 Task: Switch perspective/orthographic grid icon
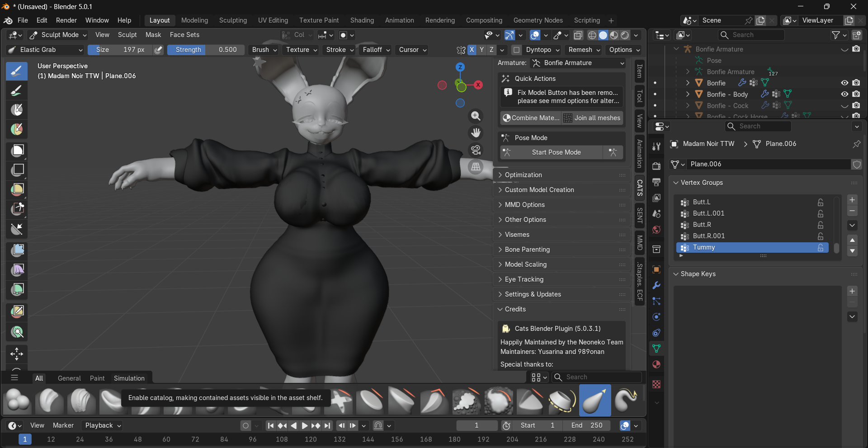click(476, 167)
